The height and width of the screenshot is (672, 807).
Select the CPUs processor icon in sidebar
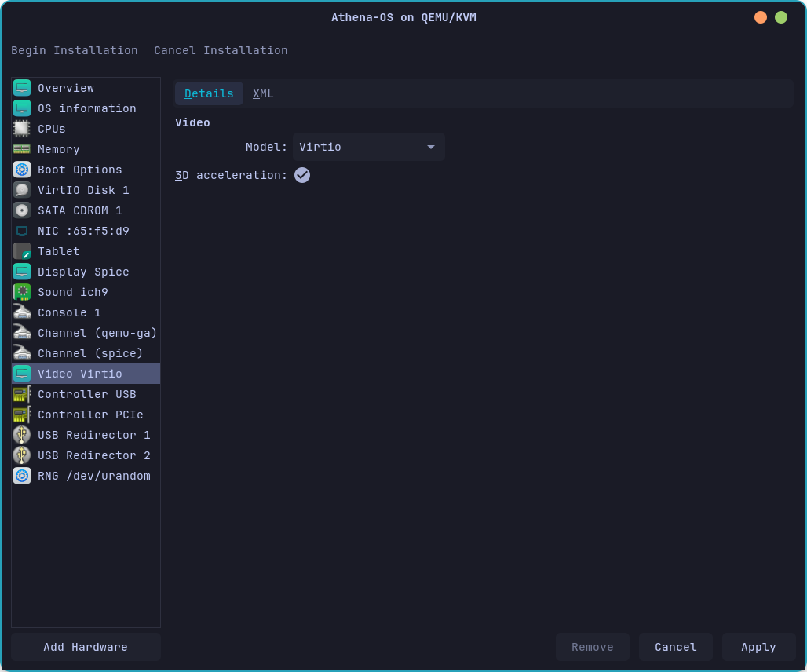click(x=22, y=129)
